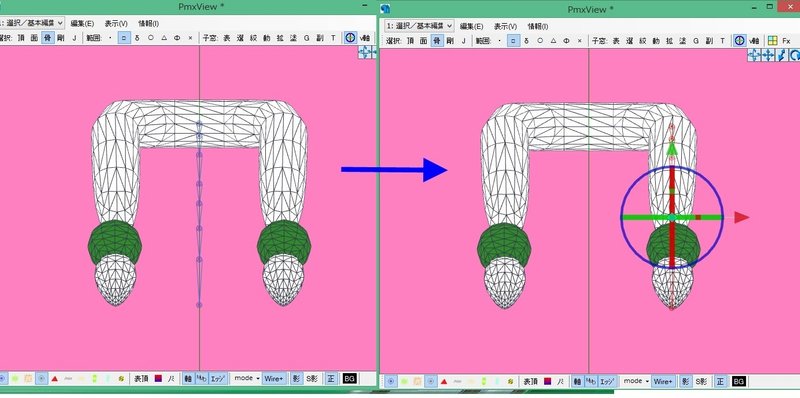The image size is (800, 398).
Task: Toggle bone (骨) selection in left window
Action: (47, 38)
